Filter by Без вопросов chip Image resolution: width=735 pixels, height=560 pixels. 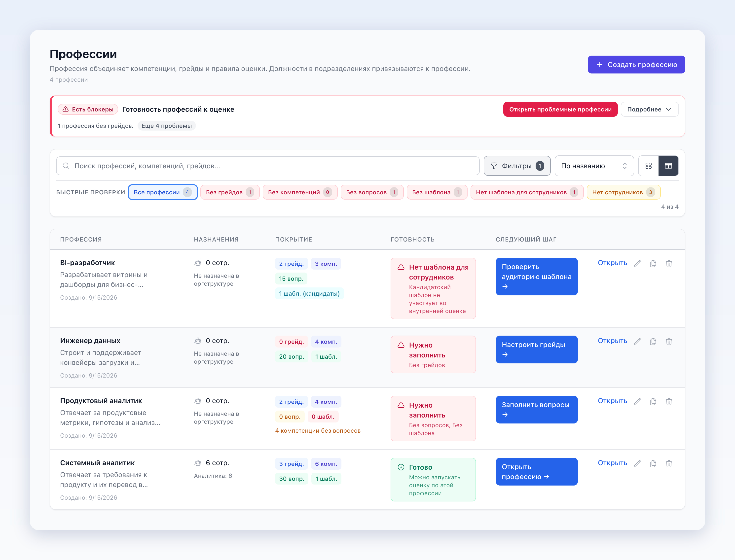(372, 192)
